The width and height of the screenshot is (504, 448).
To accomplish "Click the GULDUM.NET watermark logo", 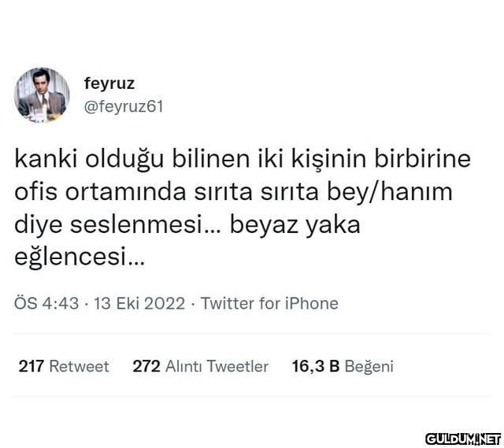I will 463,439.
